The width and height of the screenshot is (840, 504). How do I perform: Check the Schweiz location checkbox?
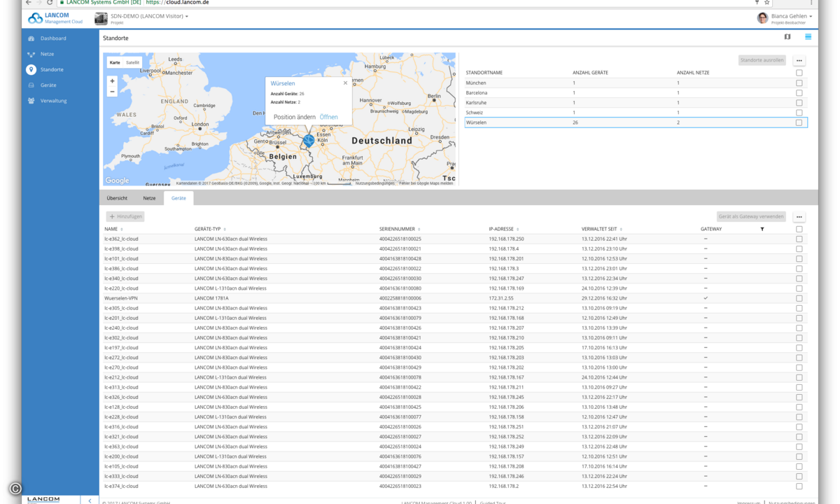799,113
